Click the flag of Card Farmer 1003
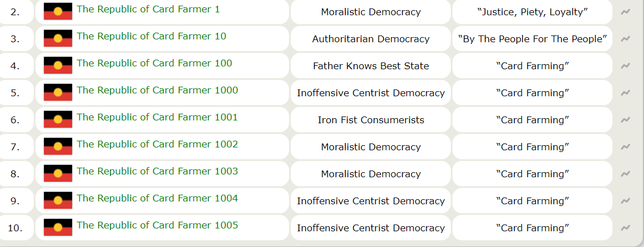This screenshot has height=247, width=644. pos(58,174)
